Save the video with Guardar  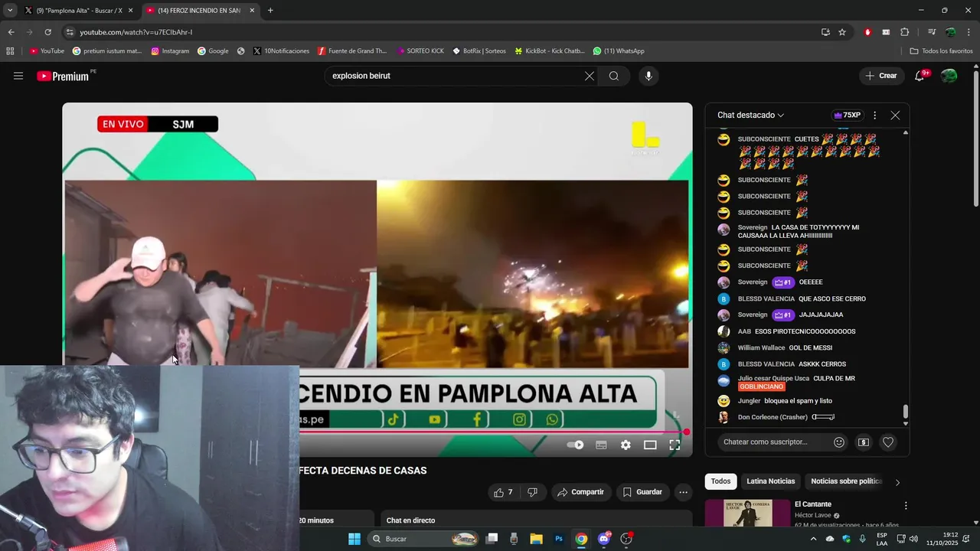coord(642,492)
